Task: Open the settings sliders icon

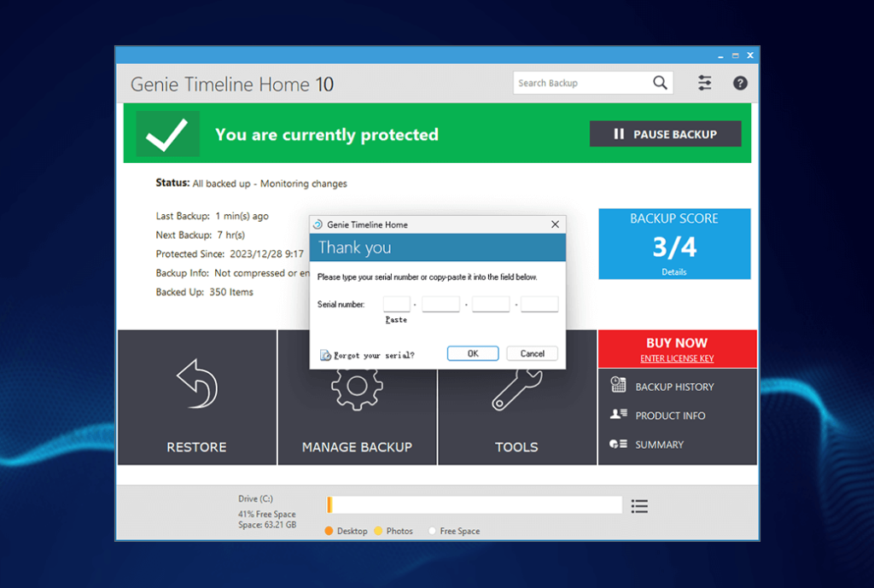Action: (x=704, y=83)
